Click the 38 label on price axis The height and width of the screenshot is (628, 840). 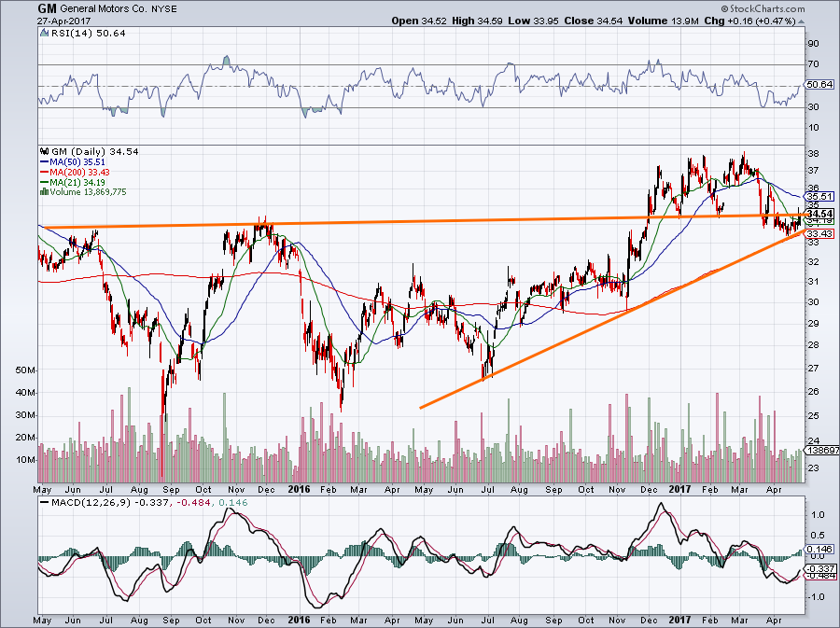click(813, 153)
